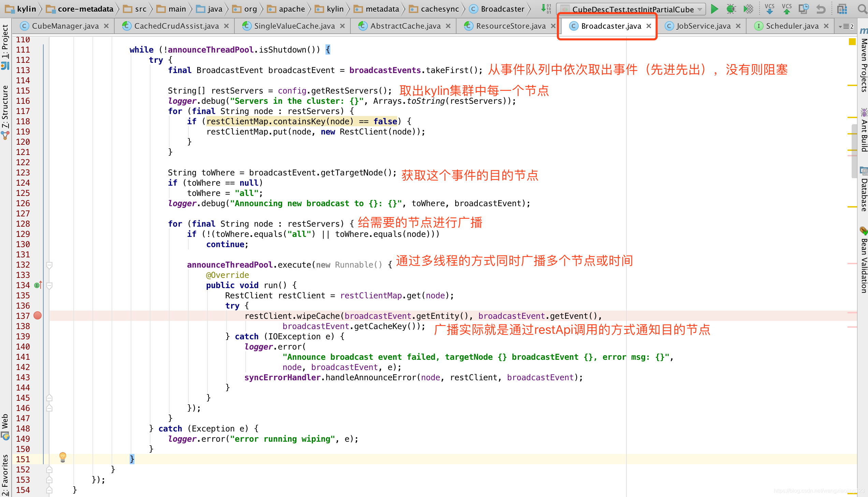Close the SingleValueCache.java tab
Screen dimensions: 868x497
(342, 26)
